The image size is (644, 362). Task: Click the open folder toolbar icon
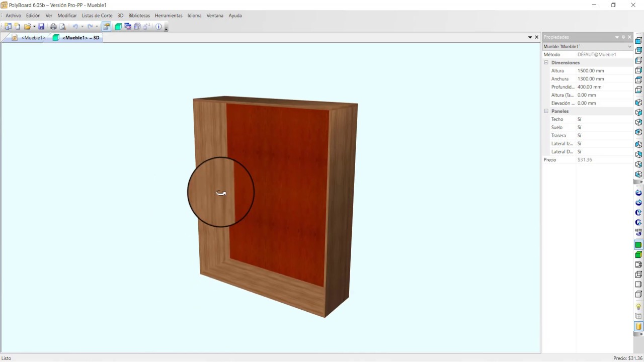tap(27, 27)
